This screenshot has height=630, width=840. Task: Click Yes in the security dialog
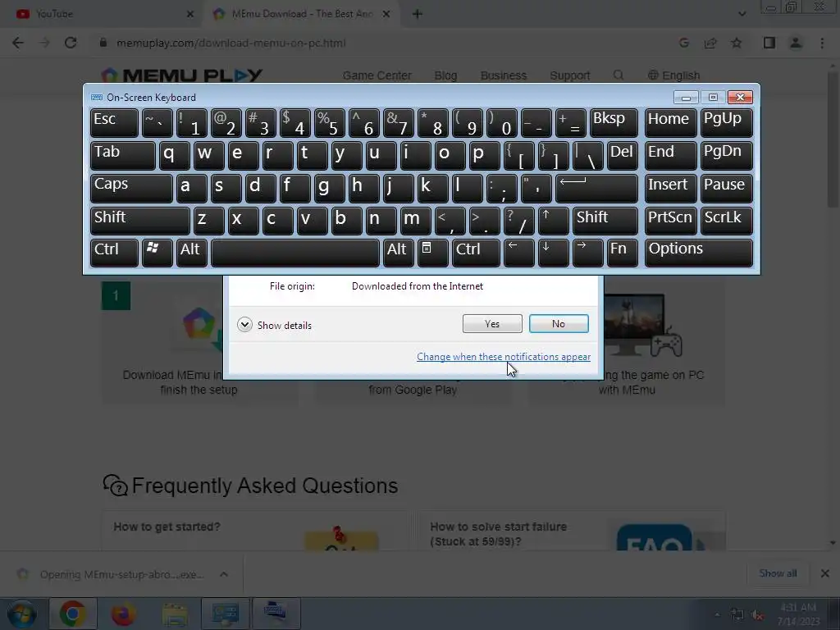point(492,323)
